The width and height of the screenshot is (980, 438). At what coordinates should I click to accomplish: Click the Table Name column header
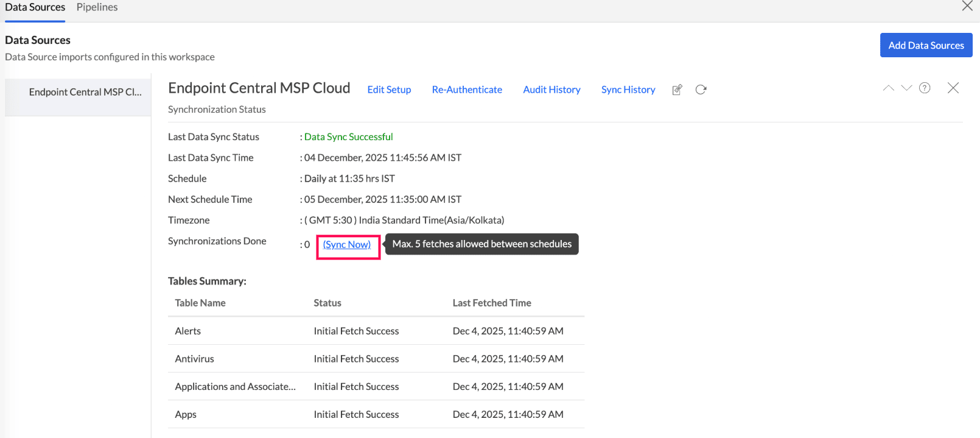click(x=200, y=303)
